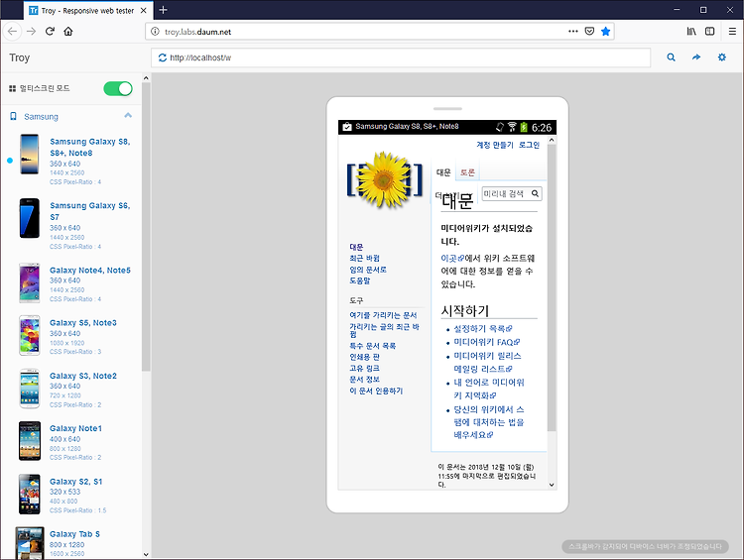Open the 고유 링크 link
The height and width of the screenshot is (560, 744).
[x=364, y=369]
